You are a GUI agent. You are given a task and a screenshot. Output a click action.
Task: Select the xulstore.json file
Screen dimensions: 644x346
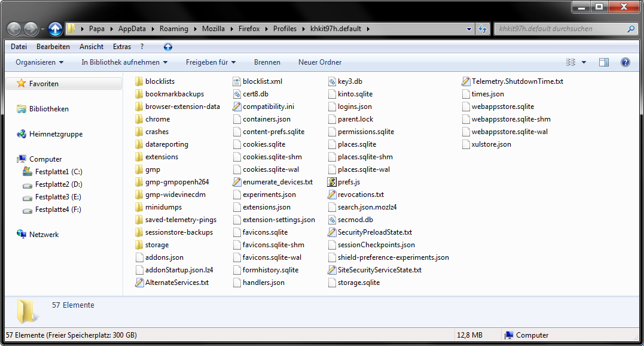click(491, 144)
